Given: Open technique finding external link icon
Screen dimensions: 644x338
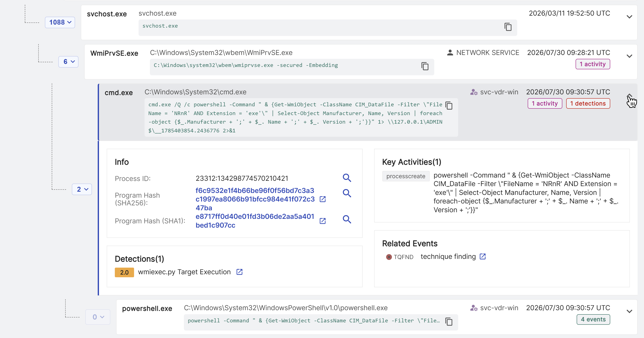Looking at the screenshot, I should click(x=483, y=256).
